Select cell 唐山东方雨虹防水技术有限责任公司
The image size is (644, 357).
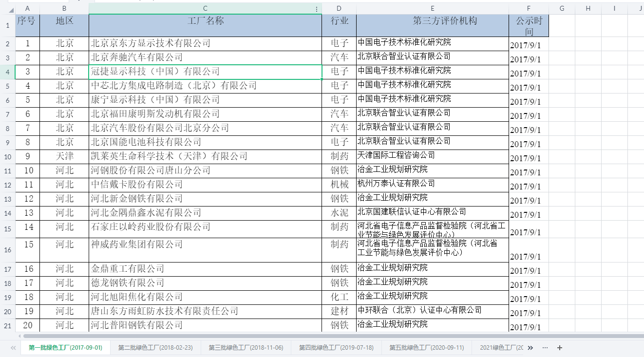(205, 311)
